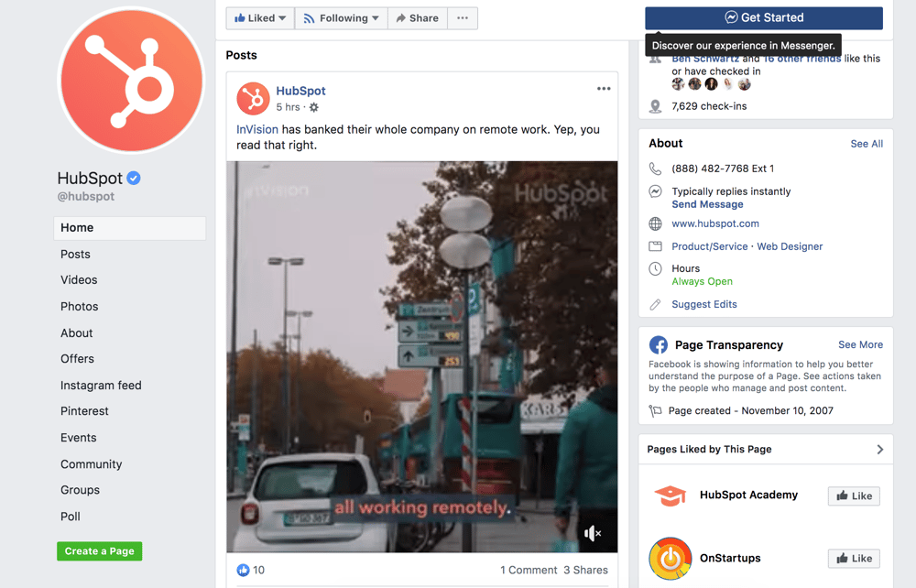Click the Send Message link
Image resolution: width=916 pixels, height=588 pixels.
point(707,204)
